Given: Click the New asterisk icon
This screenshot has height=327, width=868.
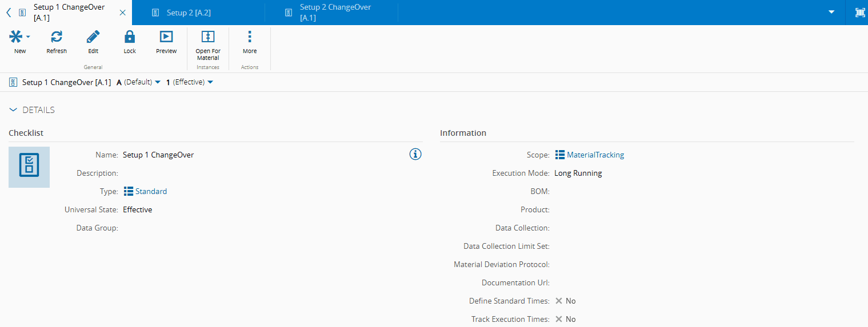Looking at the screenshot, I should 16,37.
